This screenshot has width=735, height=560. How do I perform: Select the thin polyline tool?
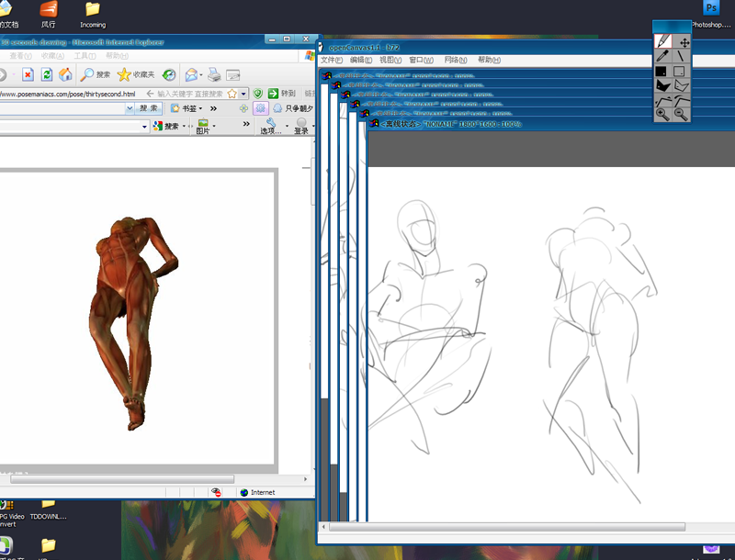click(x=662, y=100)
